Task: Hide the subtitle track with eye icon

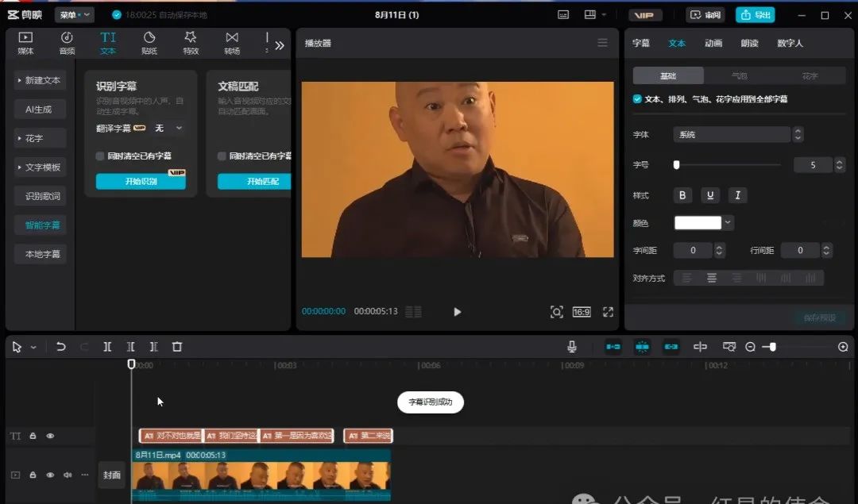Action: (x=50, y=436)
